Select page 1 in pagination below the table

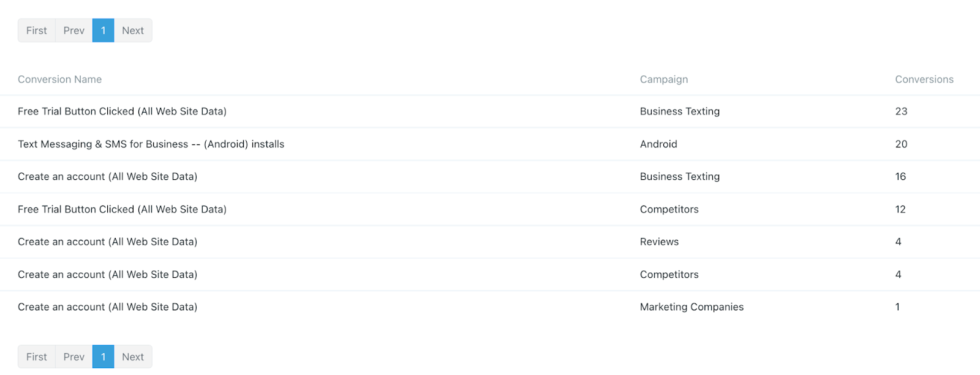click(104, 357)
